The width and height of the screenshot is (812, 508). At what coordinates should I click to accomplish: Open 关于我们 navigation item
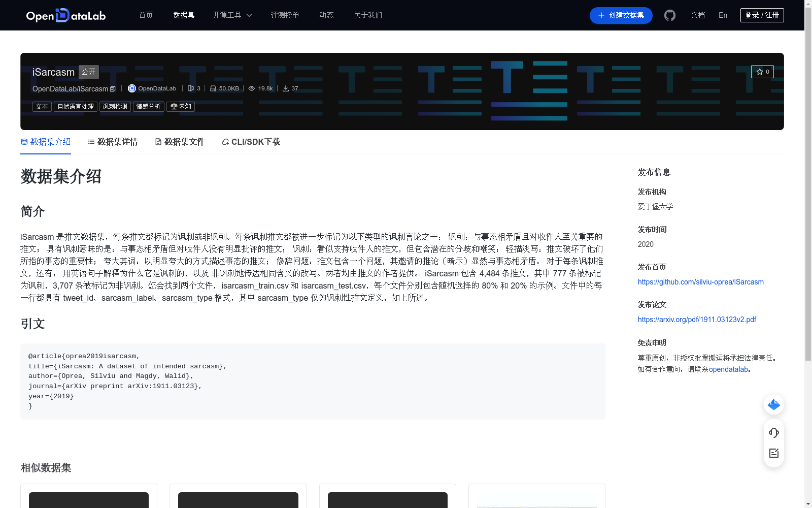coord(368,15)
